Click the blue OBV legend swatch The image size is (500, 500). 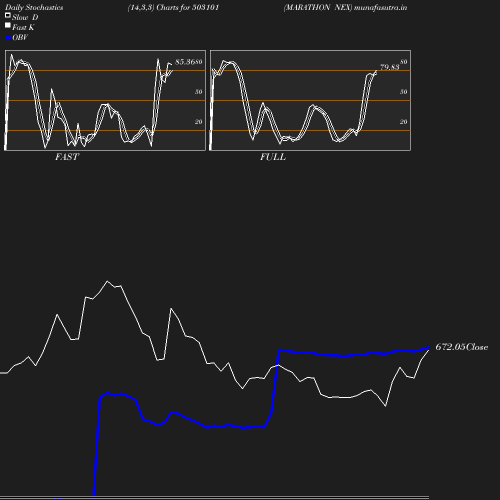pos(8,38)
